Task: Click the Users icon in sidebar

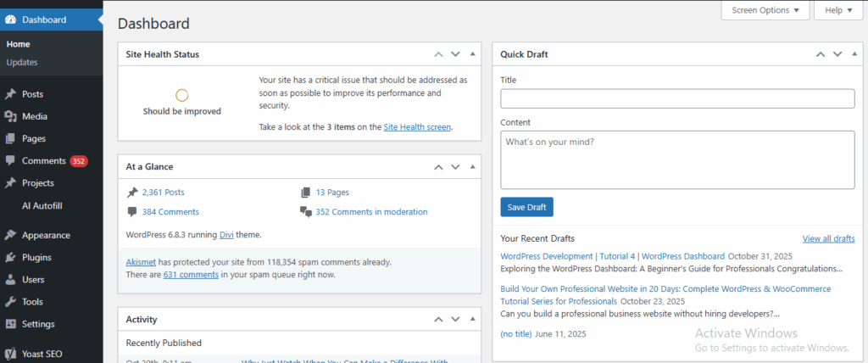Action: click(10, 280)
